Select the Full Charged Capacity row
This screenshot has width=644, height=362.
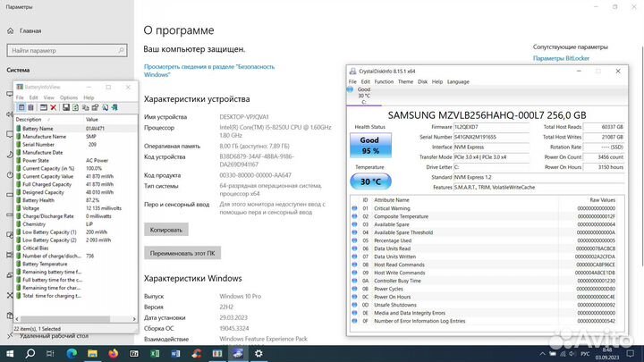click(x=75, y=184)
